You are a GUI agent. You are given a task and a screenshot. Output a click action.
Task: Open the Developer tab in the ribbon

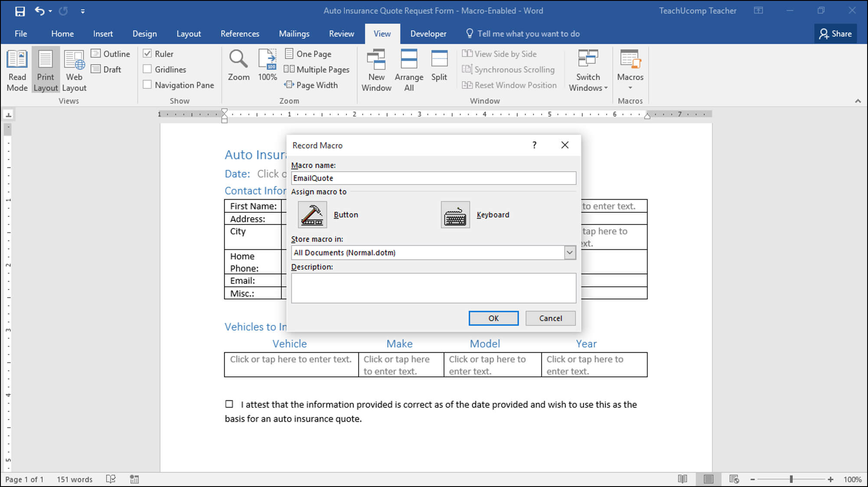point(428,33)
